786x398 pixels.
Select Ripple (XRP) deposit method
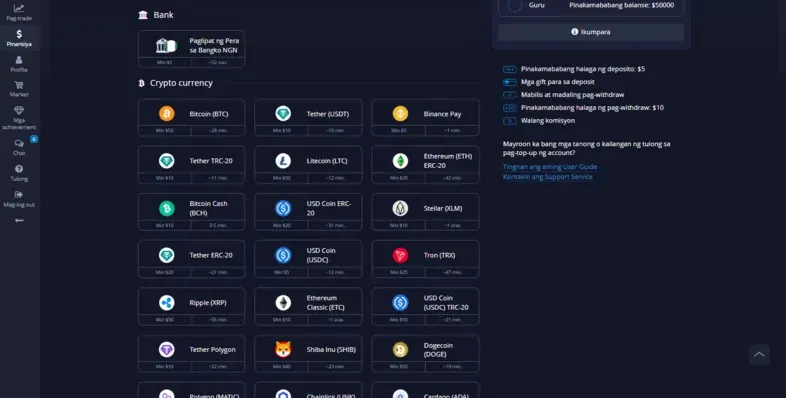(191, 307)
